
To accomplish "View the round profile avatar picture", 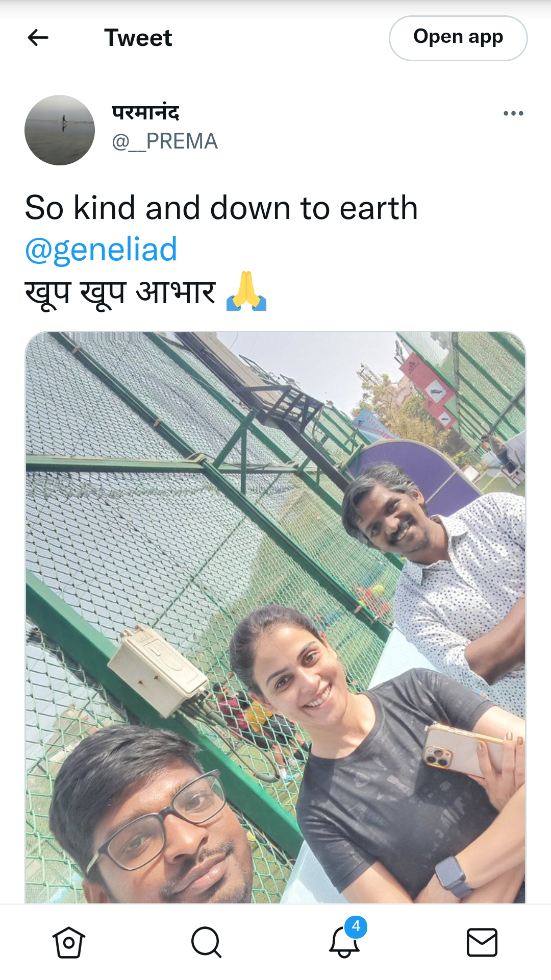I will [60, 130].
